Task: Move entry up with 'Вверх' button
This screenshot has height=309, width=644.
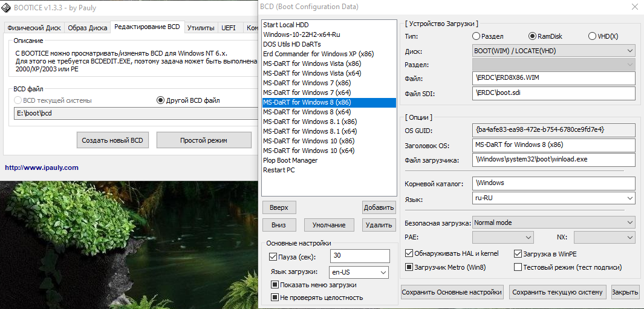Action: tap(279, 207)
